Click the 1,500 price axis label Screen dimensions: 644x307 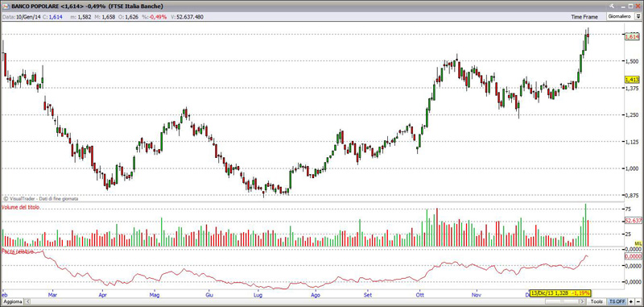point(631,61)
